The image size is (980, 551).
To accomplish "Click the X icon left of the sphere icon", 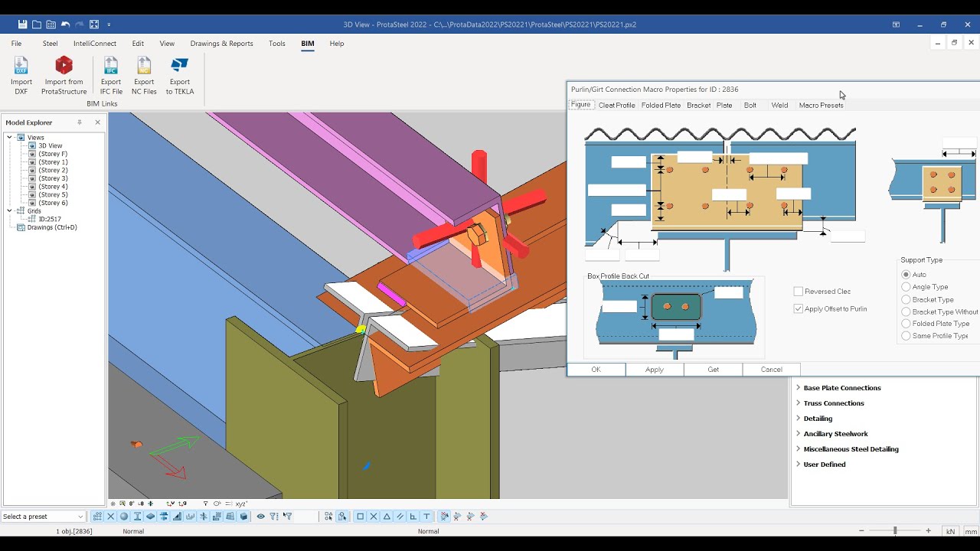I will click(x=111, y=517).
